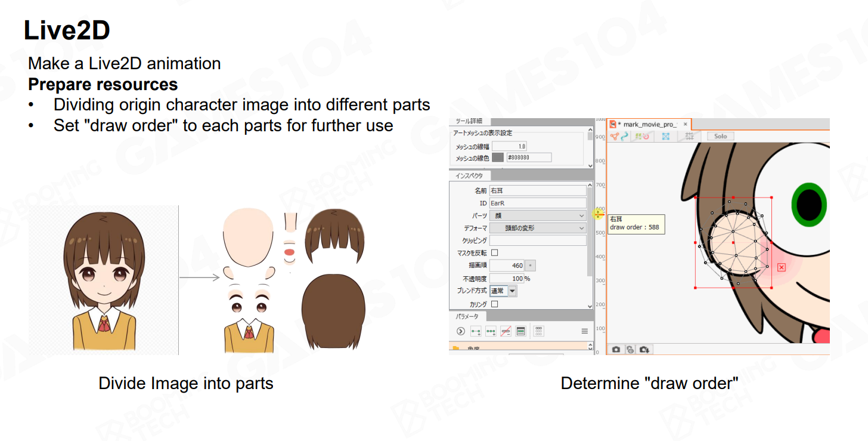This screenshot has width=868, height=441.
Task: Click the circled arrow icon in the Parameter panel
Action: (x=460, y=331)
